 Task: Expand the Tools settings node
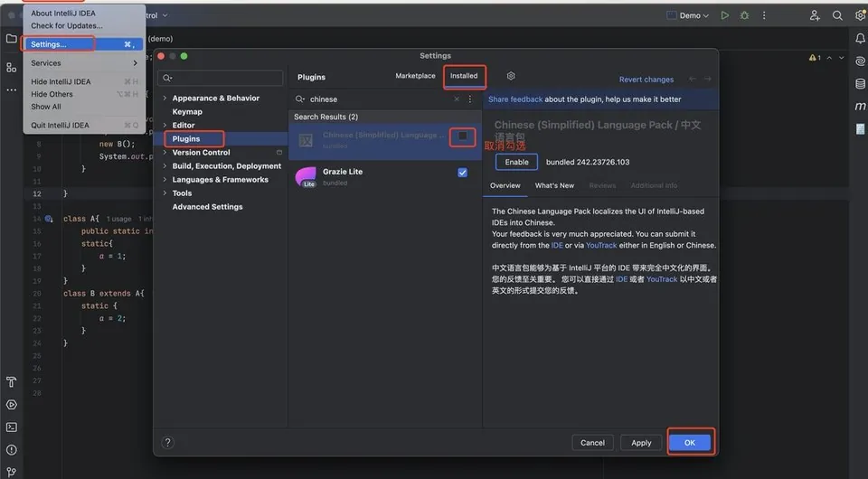click(x=165, y=193)
